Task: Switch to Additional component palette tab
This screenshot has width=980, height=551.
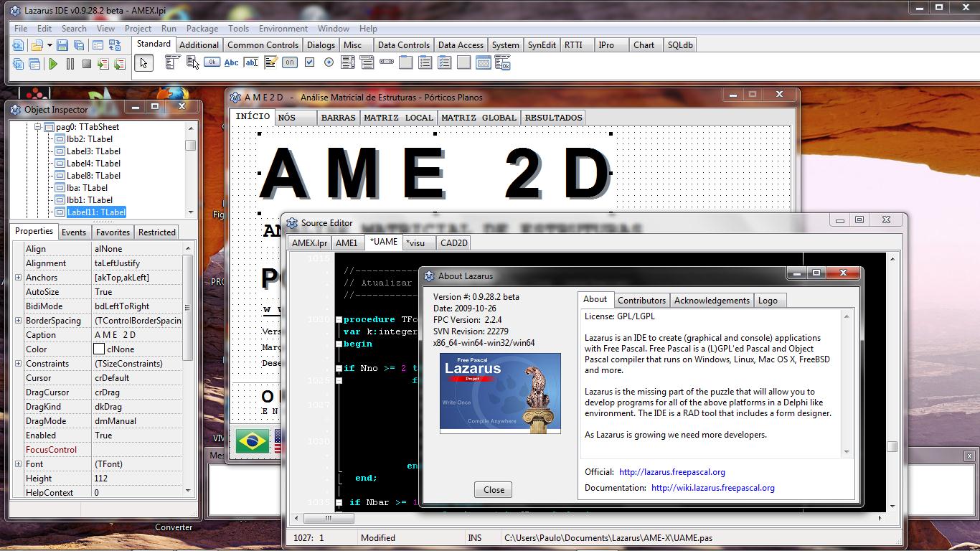Action: click(199, 44)
